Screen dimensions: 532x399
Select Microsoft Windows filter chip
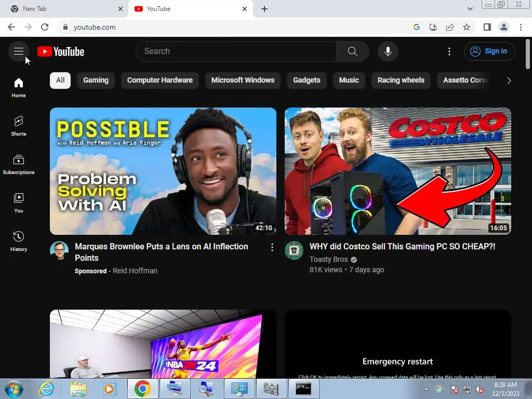click(243, 81)
